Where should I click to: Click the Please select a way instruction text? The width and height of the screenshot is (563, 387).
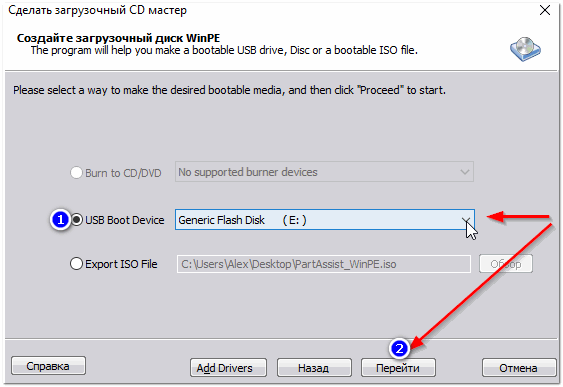[x=229, y=90]
